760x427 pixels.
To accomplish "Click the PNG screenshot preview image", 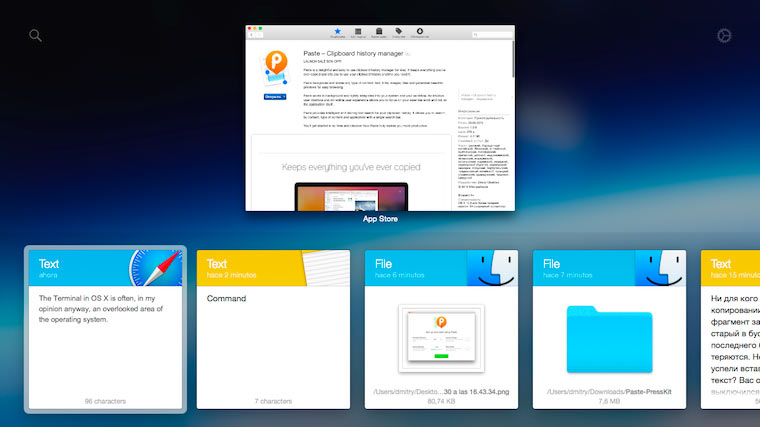I will pyautogui.click(x=441, y=338).
